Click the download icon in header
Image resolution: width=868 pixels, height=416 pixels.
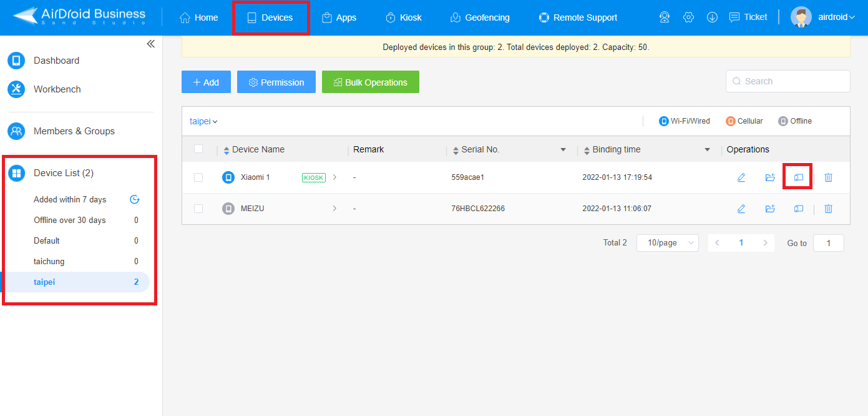tap(712, 17)
